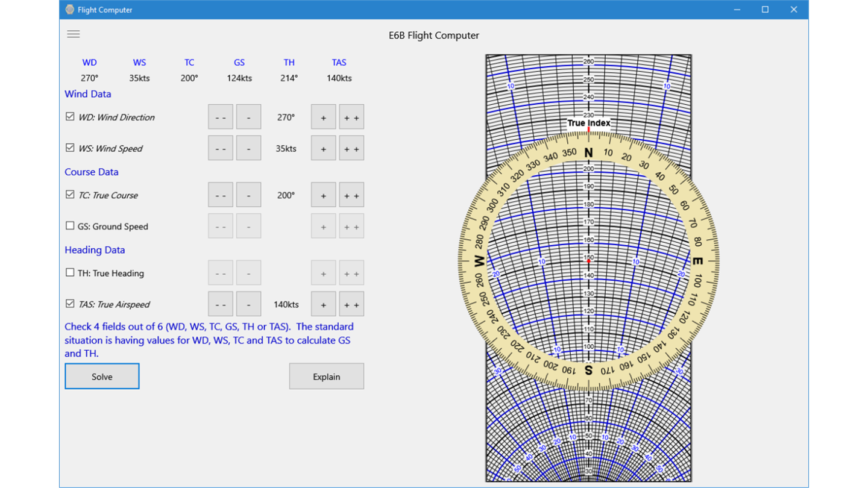
Task: Minimize the Flight Computer window
Action: [737, 10]
